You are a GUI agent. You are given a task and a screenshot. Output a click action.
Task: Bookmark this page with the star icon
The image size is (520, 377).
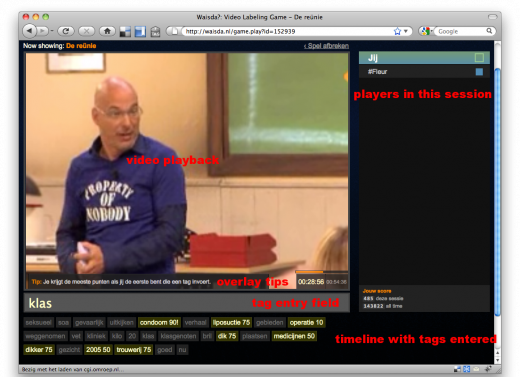[397, 31]
